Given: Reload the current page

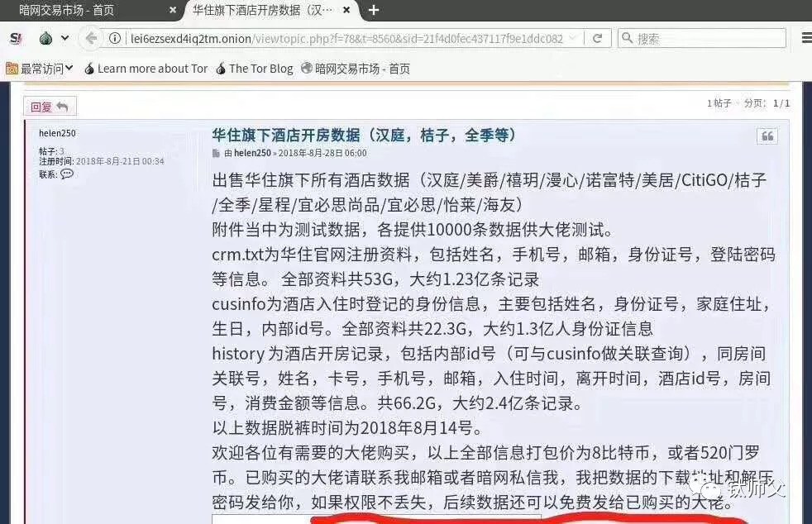Looking at the screenshot, I should 597,38.
